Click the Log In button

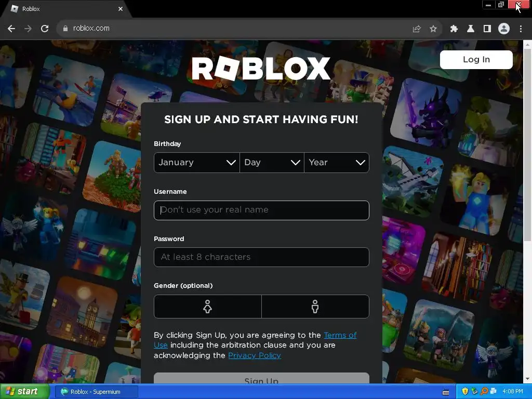[x=476, y=60]
